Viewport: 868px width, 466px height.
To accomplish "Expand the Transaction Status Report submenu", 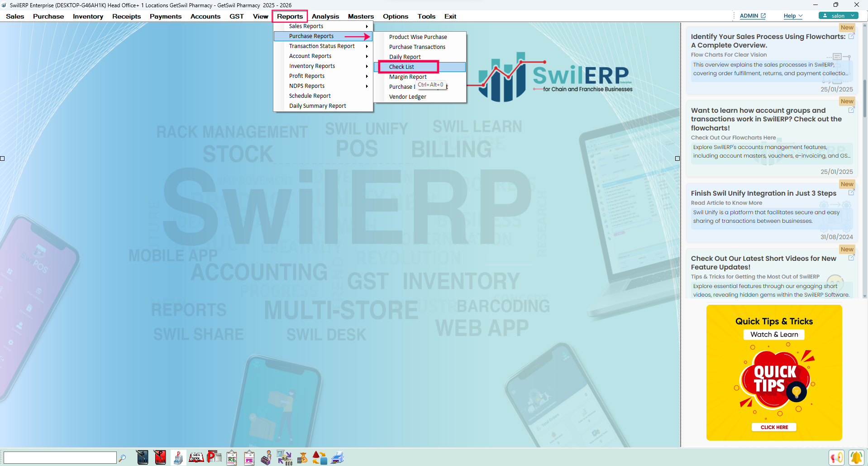I will pyautogui.click(x=323, y=46).
